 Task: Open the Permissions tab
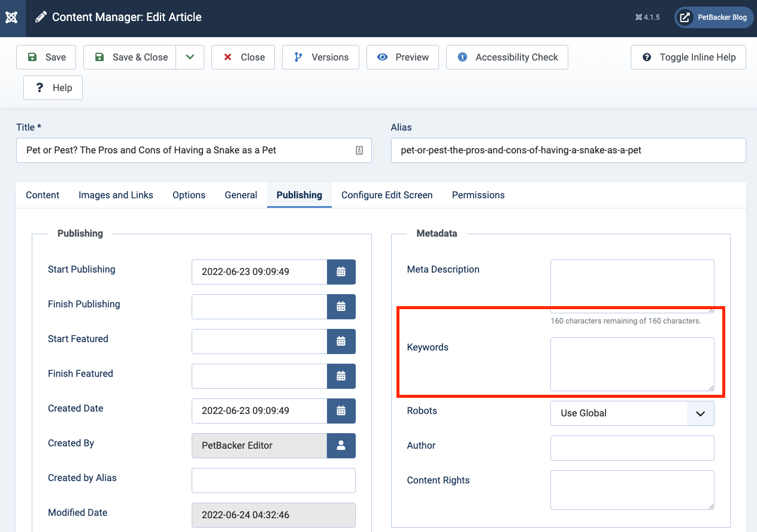point(478,195)
